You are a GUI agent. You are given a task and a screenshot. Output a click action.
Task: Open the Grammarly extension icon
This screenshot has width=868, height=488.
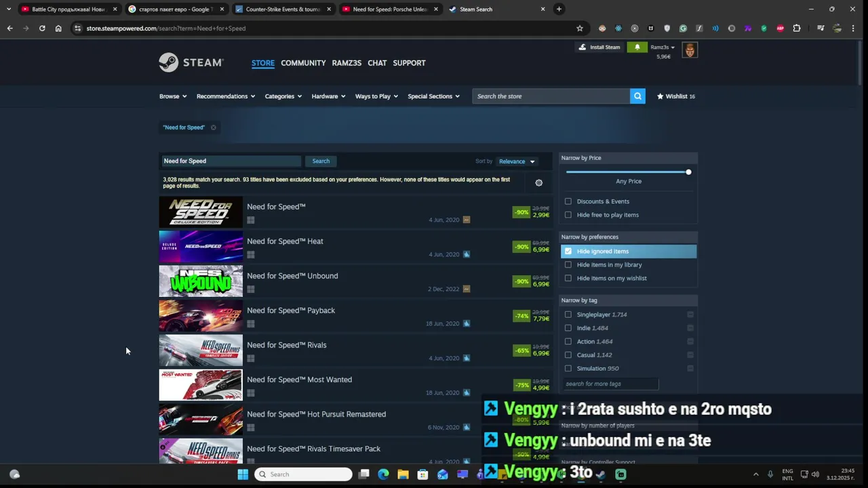[x=683, y=28]
